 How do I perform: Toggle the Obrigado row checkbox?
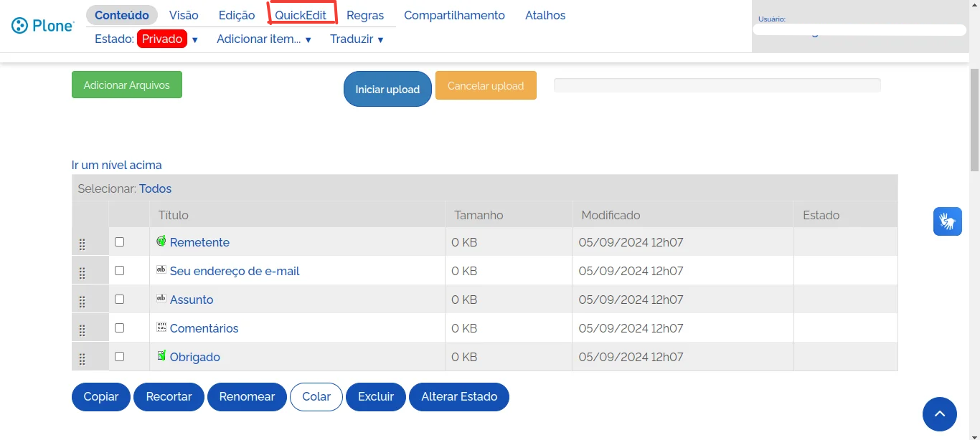click(119, 356)
